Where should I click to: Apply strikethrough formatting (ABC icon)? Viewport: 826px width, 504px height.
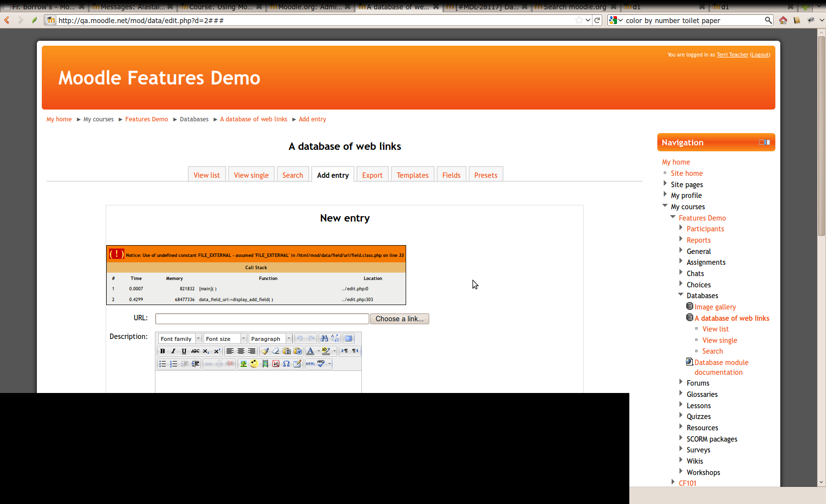pyautogui.click(x=195, y=351)
